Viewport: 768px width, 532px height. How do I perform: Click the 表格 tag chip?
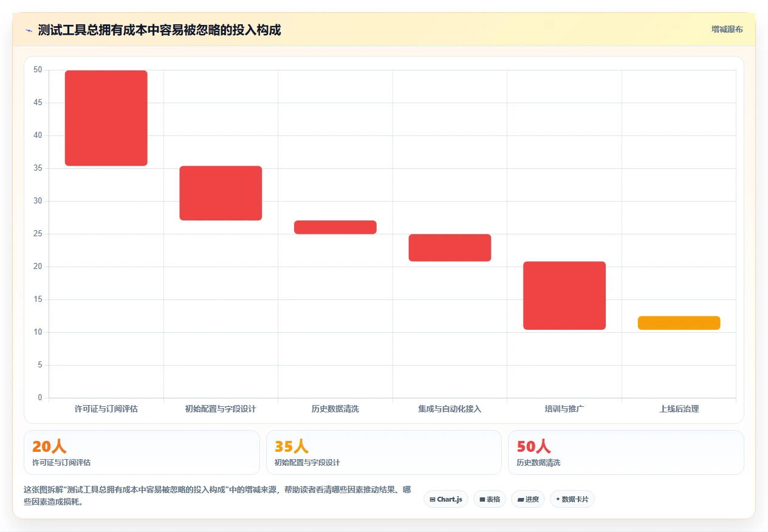[x=490, y=499]
